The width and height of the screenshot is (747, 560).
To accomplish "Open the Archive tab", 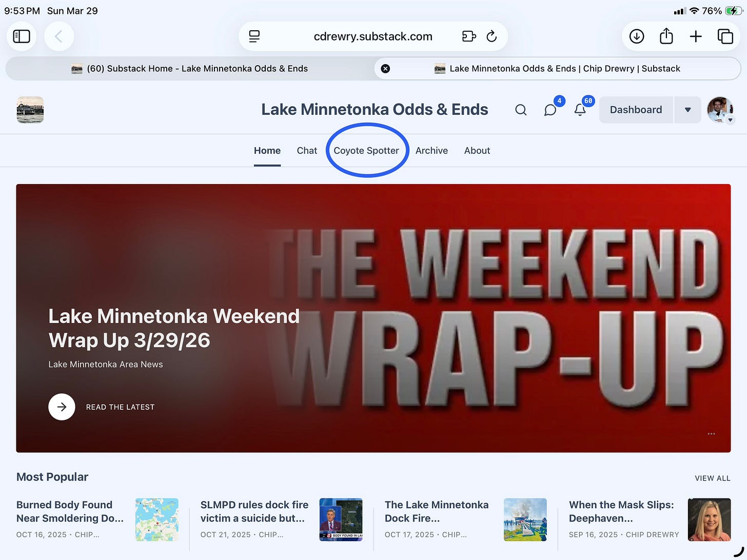I will [x=431, y=151].
